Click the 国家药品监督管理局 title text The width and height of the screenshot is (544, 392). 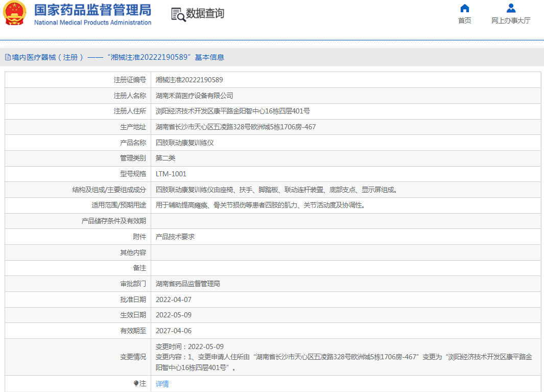pos(92,10)
